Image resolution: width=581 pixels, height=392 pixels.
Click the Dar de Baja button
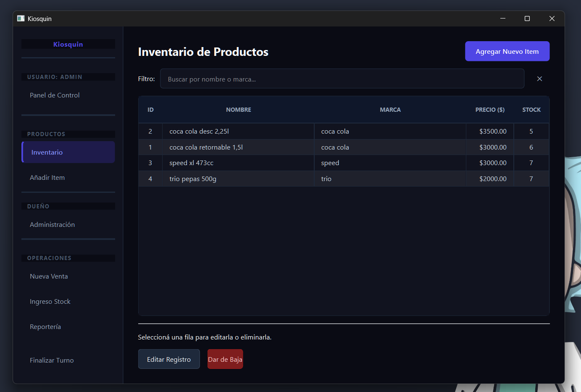coord(225,359)
